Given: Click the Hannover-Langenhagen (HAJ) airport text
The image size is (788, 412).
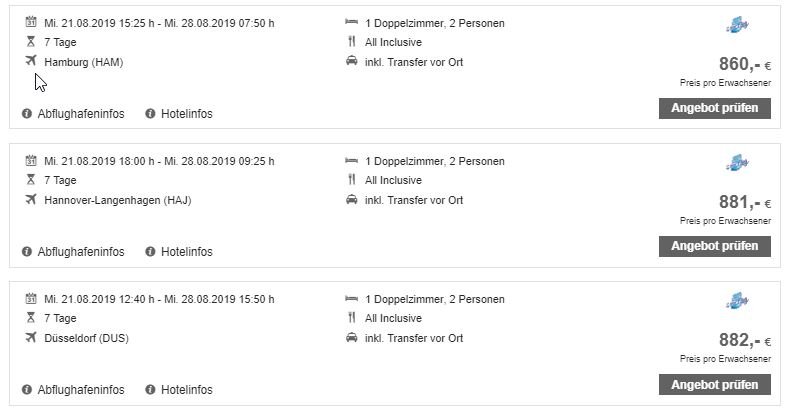Looking at the screenshot, I should click(118, 200).
